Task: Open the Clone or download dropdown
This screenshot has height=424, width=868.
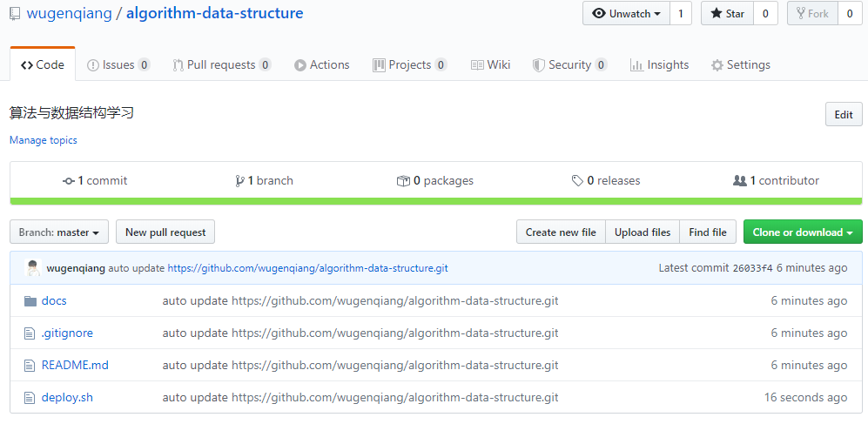Action: 803,232
